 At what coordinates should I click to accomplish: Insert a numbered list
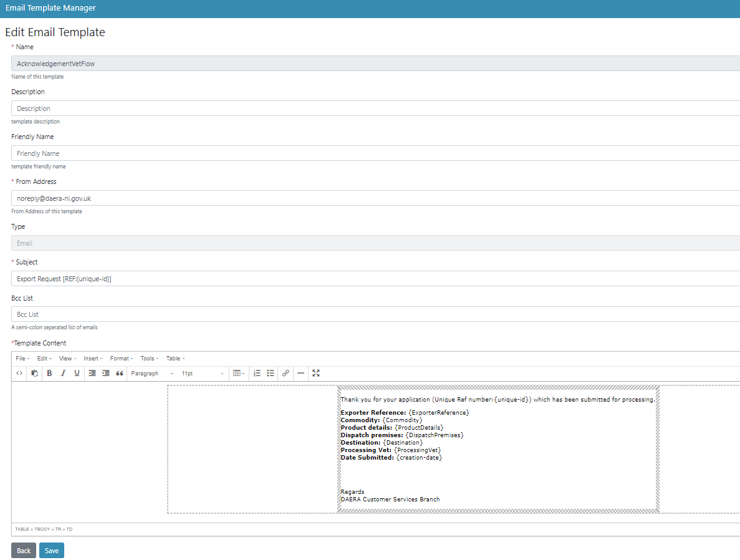tap(257, 373)
